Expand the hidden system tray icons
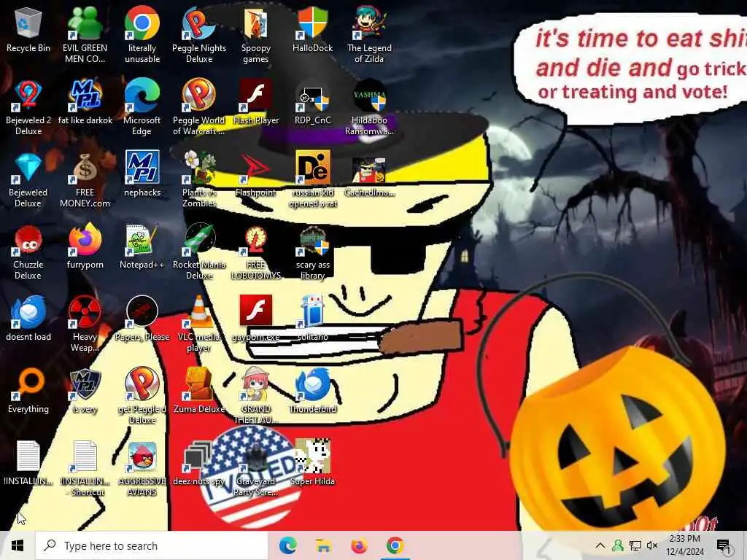The image size is (747, 560). pos(600,545)
